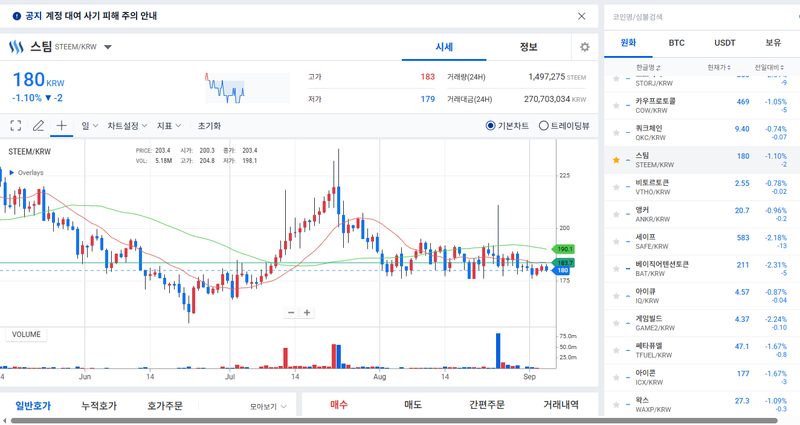Click the green 183.7 price tag
The height and width of the screenshot is (425, 800).
tap(564, 263)
